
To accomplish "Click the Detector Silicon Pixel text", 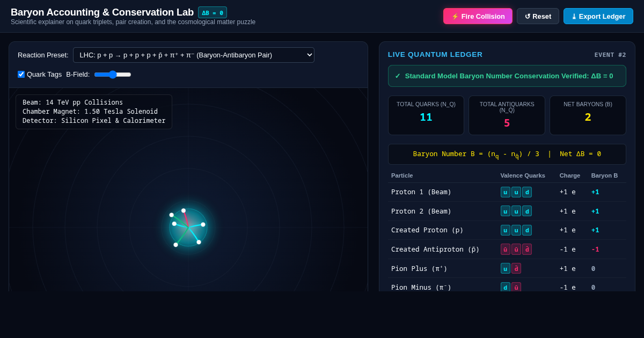I will point(94,121).
